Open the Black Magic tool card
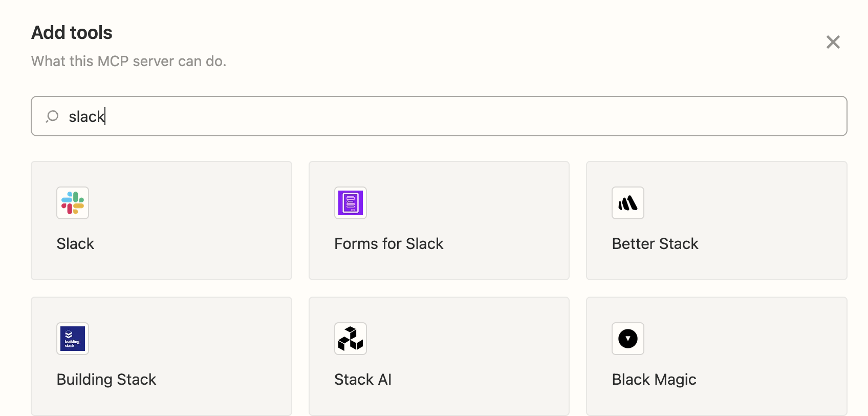The height and width of the screenshot is (416, 868). click(x=717, y=357)
